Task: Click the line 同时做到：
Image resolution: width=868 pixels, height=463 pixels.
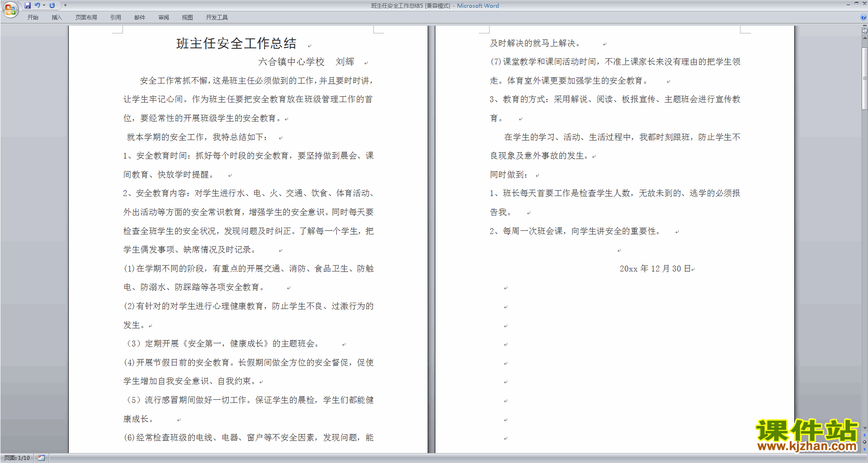Action: click(x=509, y=175)
